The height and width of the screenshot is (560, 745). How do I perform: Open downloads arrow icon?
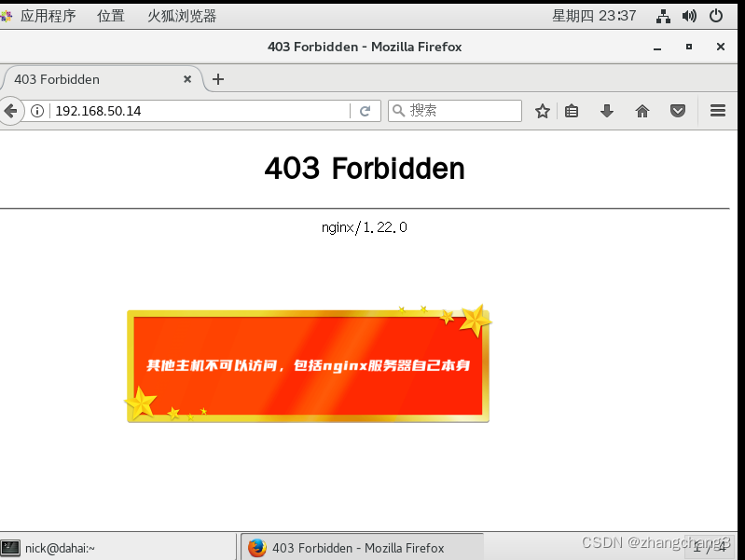point(607,111)
